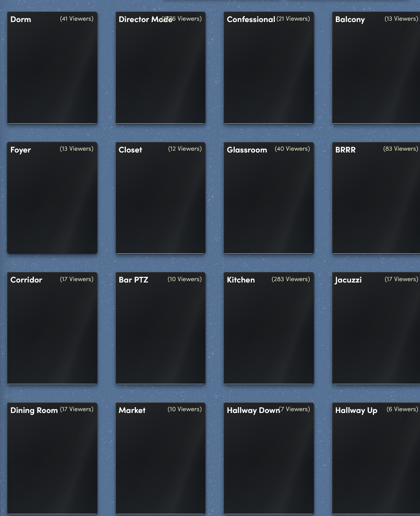Image resolution: width=420 pixels, height=516 pixels.
Task: Click the "(283 Viewers)" count on Kitchen
Action: [290, 279]
